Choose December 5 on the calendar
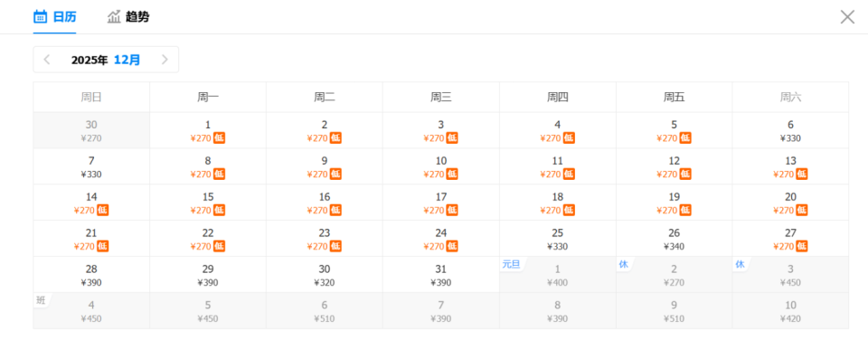The width and height of the screenshot is (868, 349). (x=675, y=131)
